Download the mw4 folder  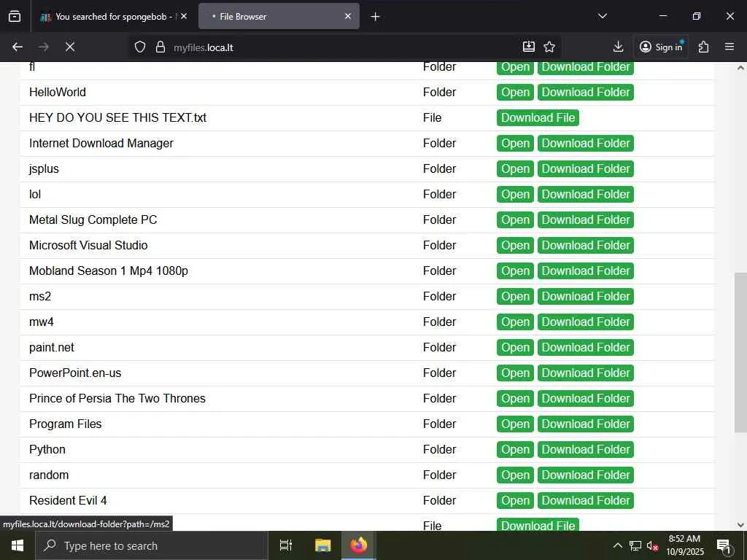(586, 322)
